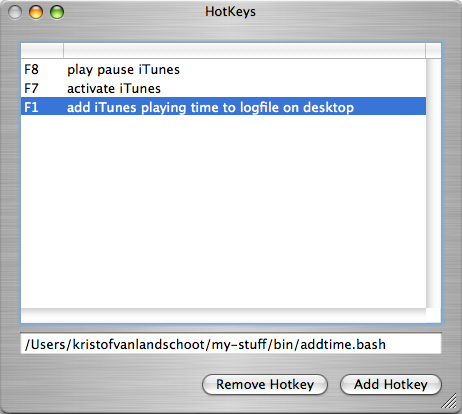The height and width of the screenshot is (414, 462).
Task: Select the F1 key cell
Action: [31, 107]
